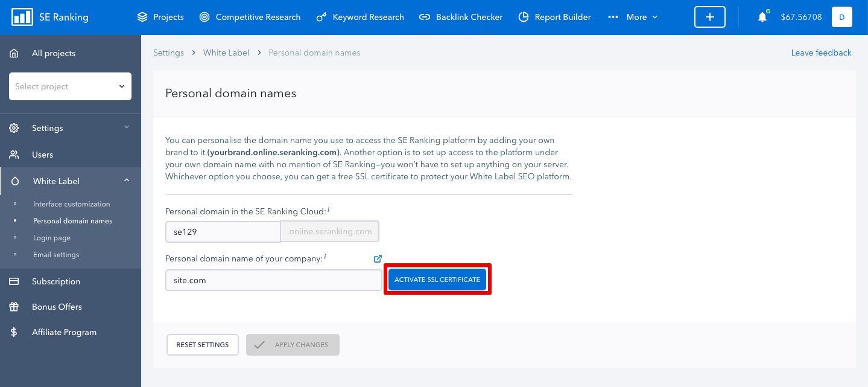Click the Affiliate Program dollar icon
868x387 pixels.
pyautogui.click(x=14, y=332)
